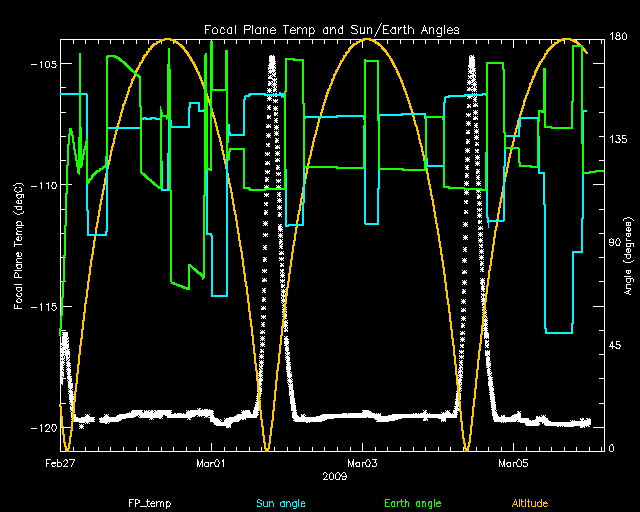Click the Feb27 date tick label
This screenshot has height=512, width=640.
tap(60, 464)
